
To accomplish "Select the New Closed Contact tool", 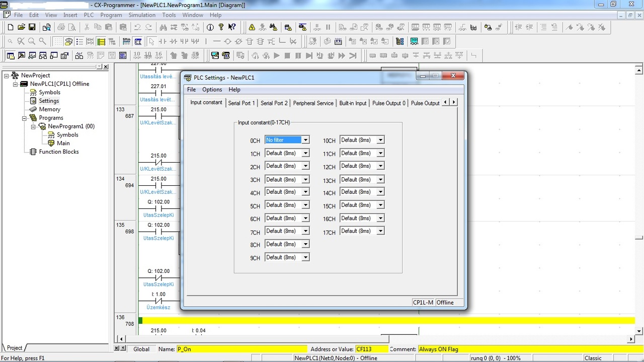I will click(x=174, y=41).
